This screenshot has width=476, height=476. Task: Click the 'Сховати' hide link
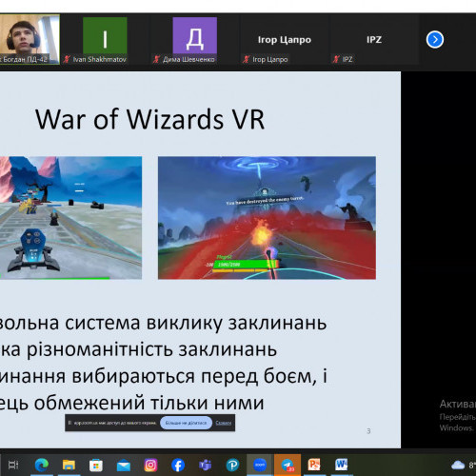tap(224, 423)
